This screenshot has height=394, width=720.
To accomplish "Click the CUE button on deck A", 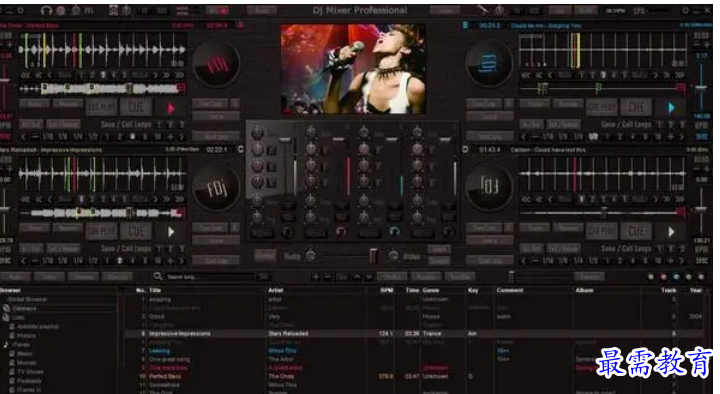I will click(x=136, y=108).
